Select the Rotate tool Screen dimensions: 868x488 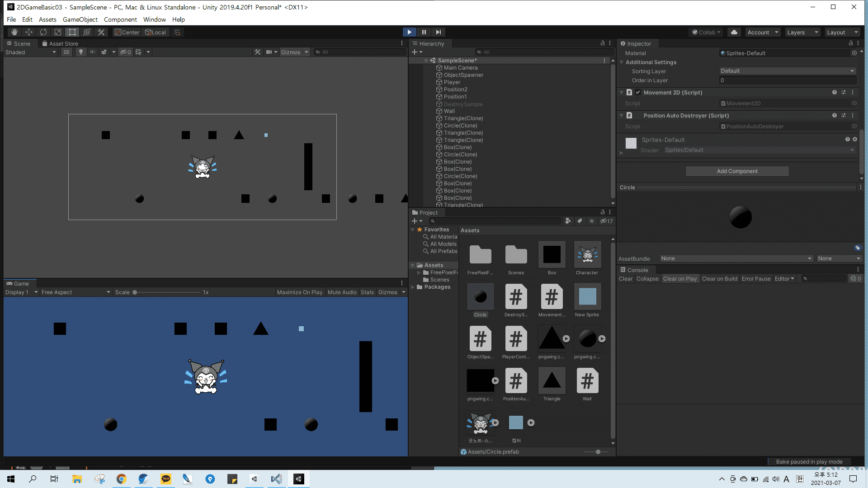tap(43, 32)
